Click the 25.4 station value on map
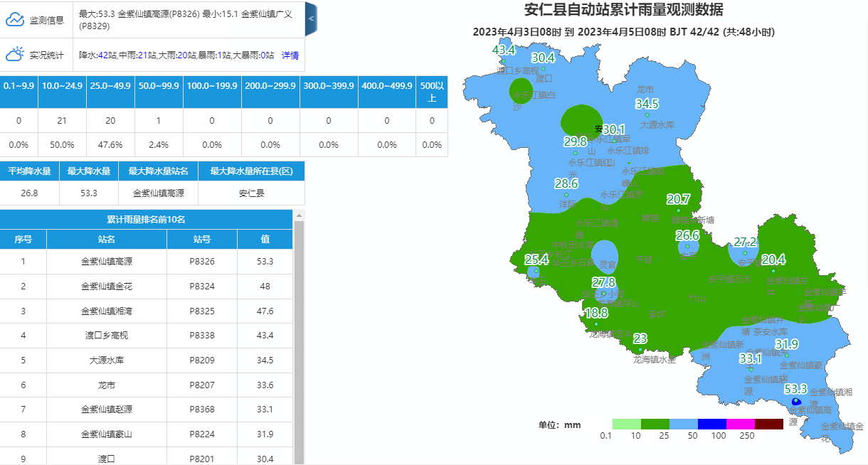This screenshot has height=465, width=868. click(x=536, y=260)
